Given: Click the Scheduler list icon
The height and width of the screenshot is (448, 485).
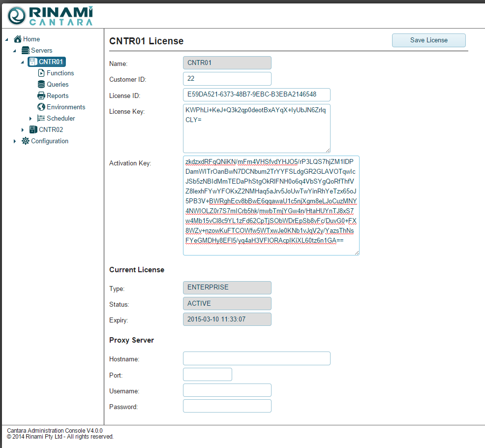Looking at the screenshot, I should point(41,118).
